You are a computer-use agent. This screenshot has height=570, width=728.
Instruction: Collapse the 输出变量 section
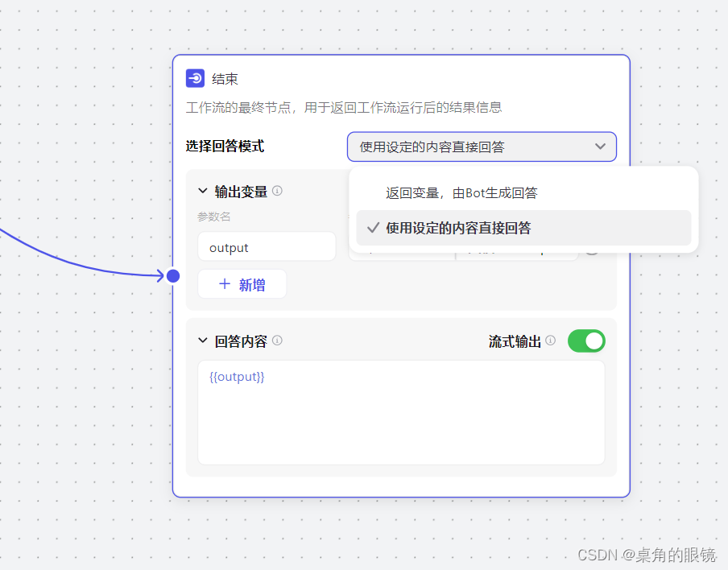[x=203, y=191]
